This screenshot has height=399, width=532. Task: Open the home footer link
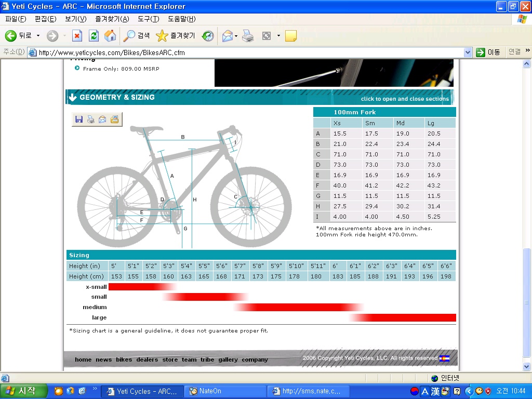tap(83, 360)
